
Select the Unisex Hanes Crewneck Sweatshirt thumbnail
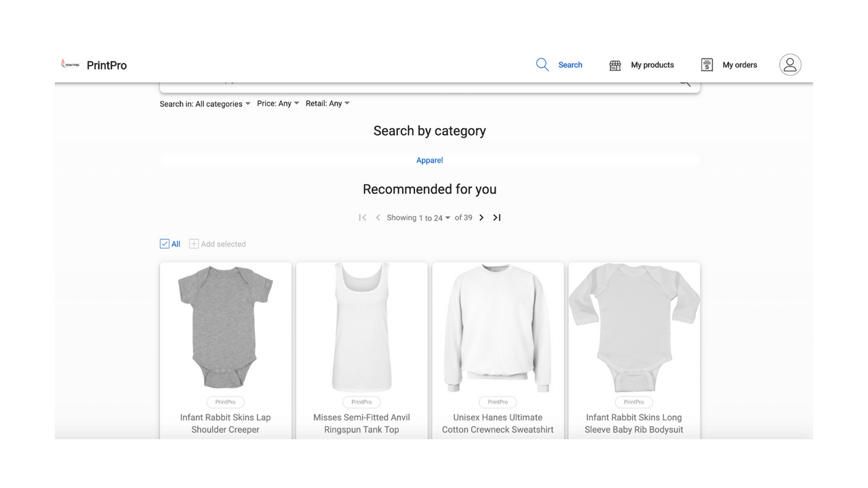click(497, 328)
